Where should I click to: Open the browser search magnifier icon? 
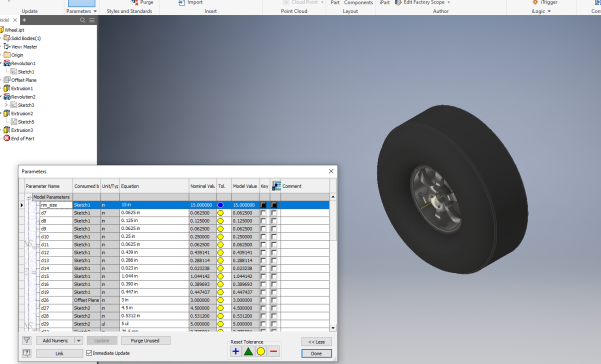click(x=82, y=20)
